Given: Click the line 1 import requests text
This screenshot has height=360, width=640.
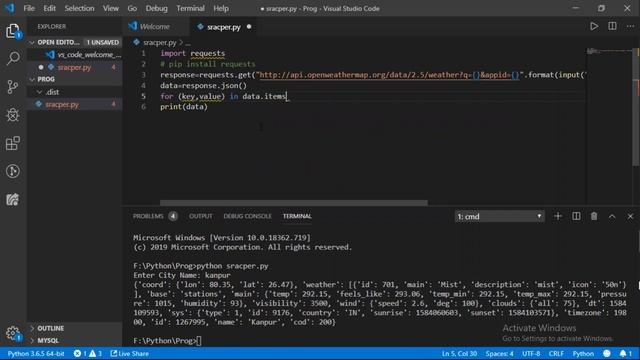Looking at the screenshot, I should coord(192,53).
